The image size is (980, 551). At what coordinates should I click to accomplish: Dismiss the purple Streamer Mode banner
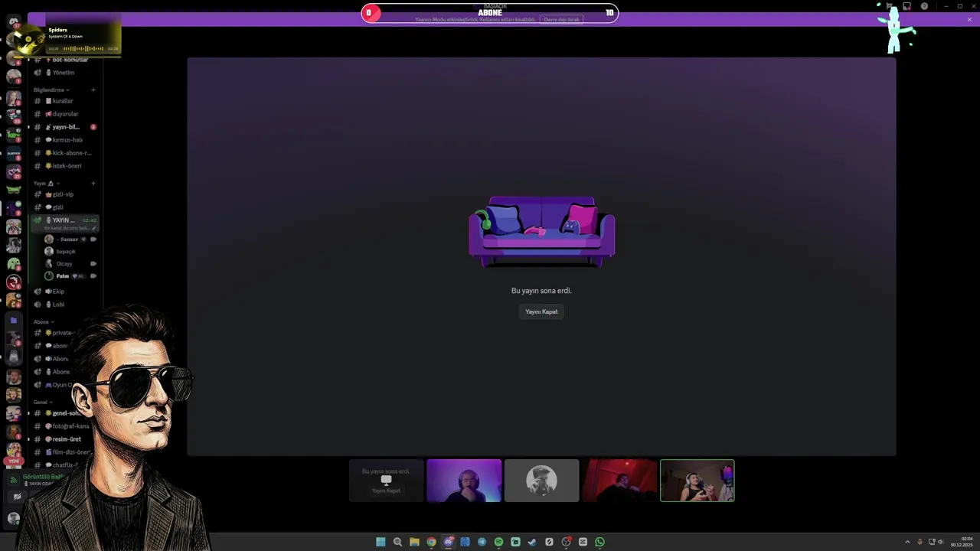(969, 19)
